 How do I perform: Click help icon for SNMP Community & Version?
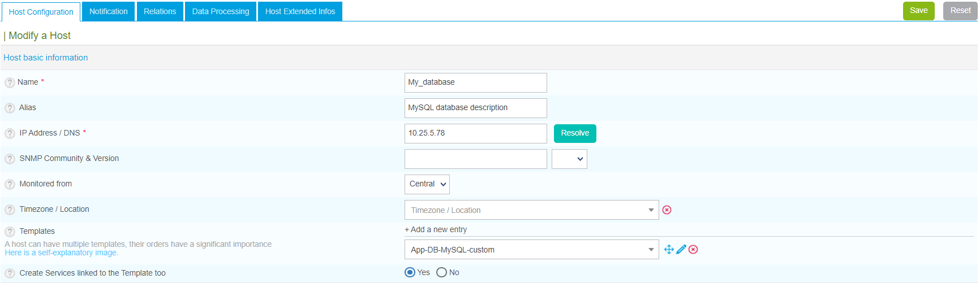10,159
